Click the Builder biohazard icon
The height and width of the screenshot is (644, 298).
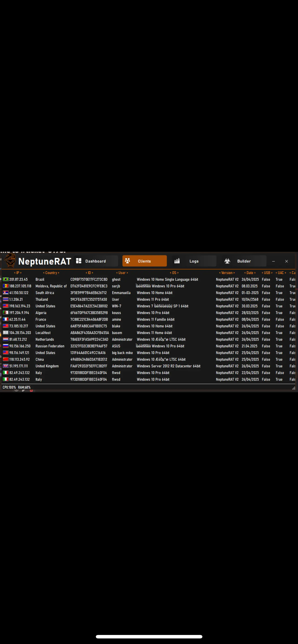[227, 261]
